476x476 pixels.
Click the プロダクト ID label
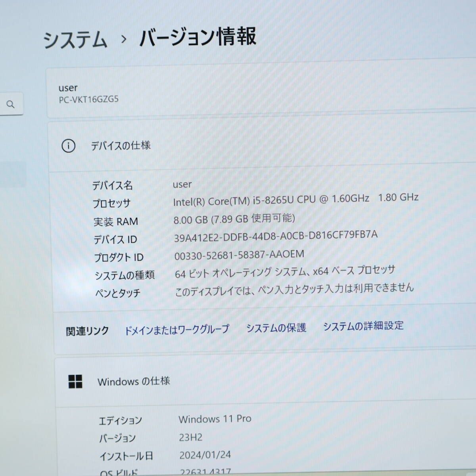click(119, 257)
